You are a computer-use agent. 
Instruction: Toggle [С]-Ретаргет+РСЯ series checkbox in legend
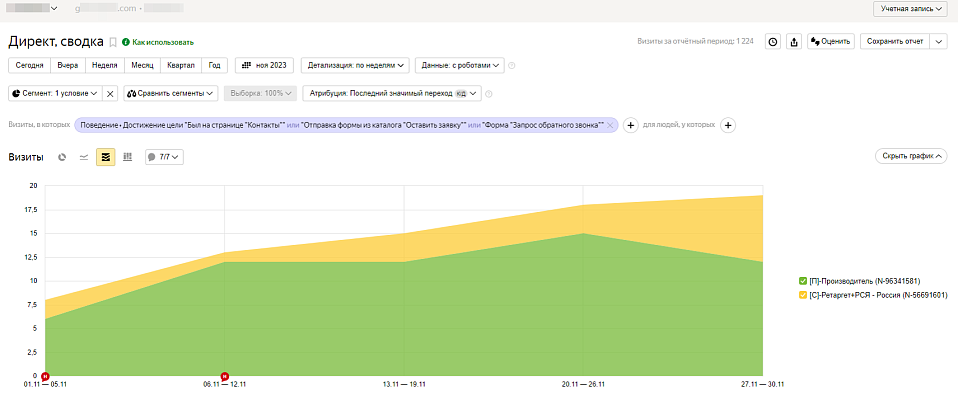tap(803, 295)
